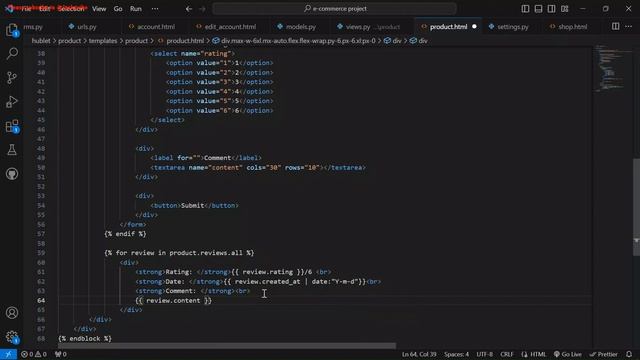Viewport: 640px width, 360px height.
Task: Split the editor to the right
Action: 616,27
